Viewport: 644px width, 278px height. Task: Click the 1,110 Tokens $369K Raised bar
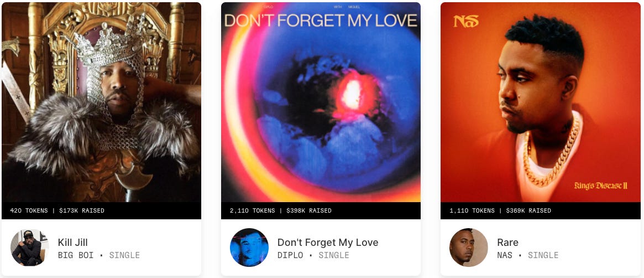pyautogui.click(x=541, y=210)
